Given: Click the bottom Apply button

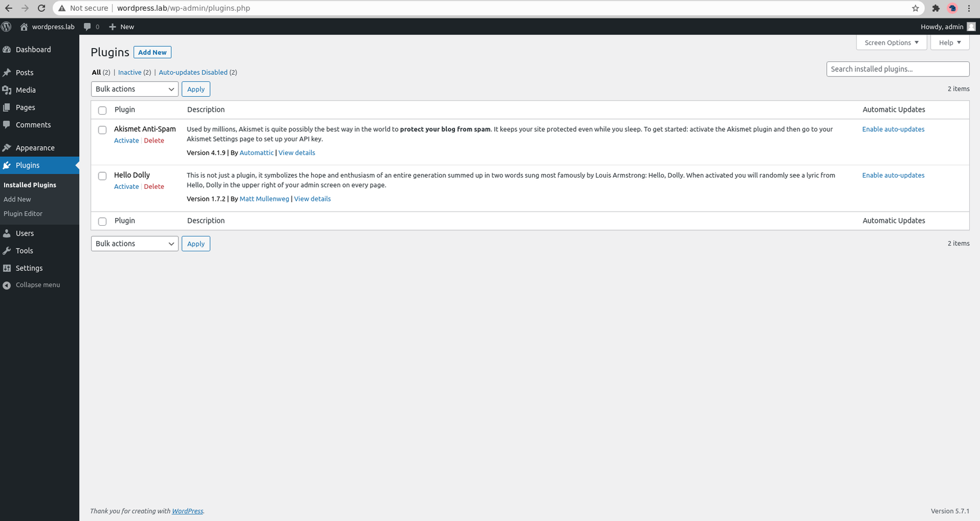Looking at the screenshot, I should click(x=196, y=244).
